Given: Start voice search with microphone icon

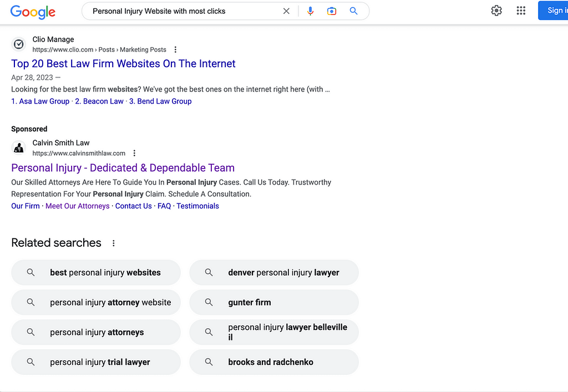Looking at the screenshot, I should click(x=310, y=11).
